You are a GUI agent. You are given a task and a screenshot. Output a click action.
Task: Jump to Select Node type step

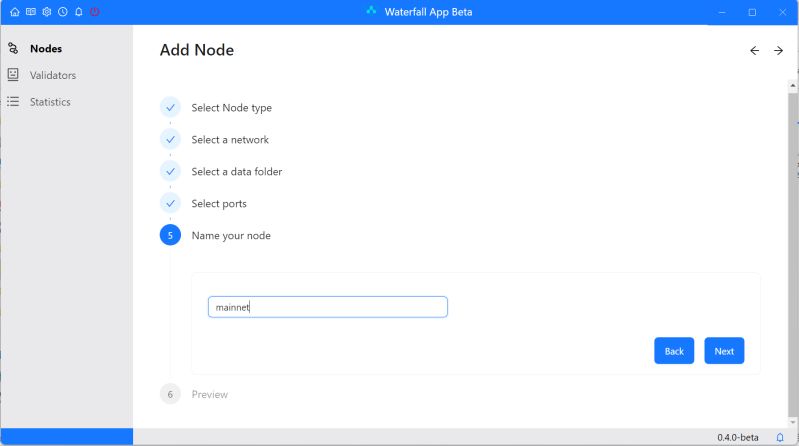231,108
